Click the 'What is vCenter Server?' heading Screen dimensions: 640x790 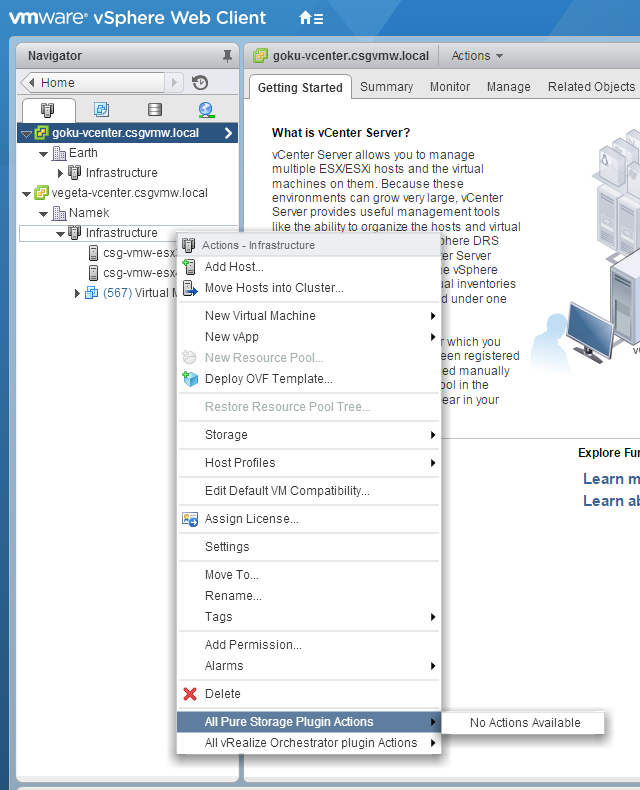pos(341,133)
